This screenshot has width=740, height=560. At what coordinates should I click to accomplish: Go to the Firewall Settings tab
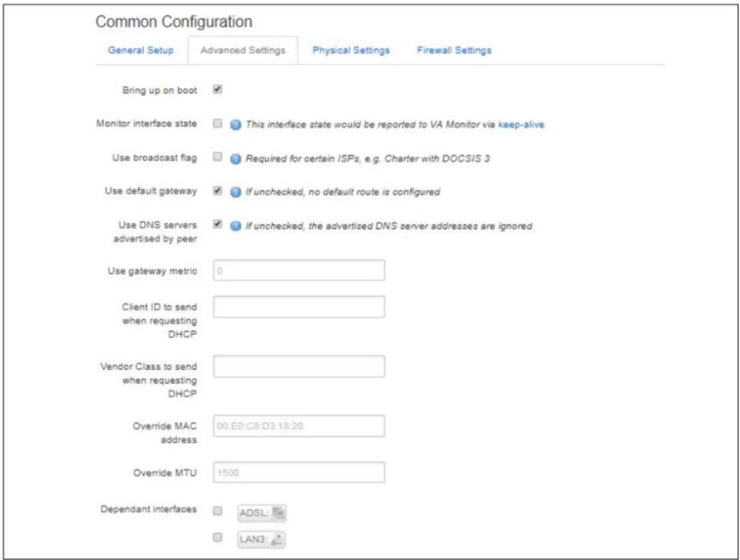click(x=454, y=50)
